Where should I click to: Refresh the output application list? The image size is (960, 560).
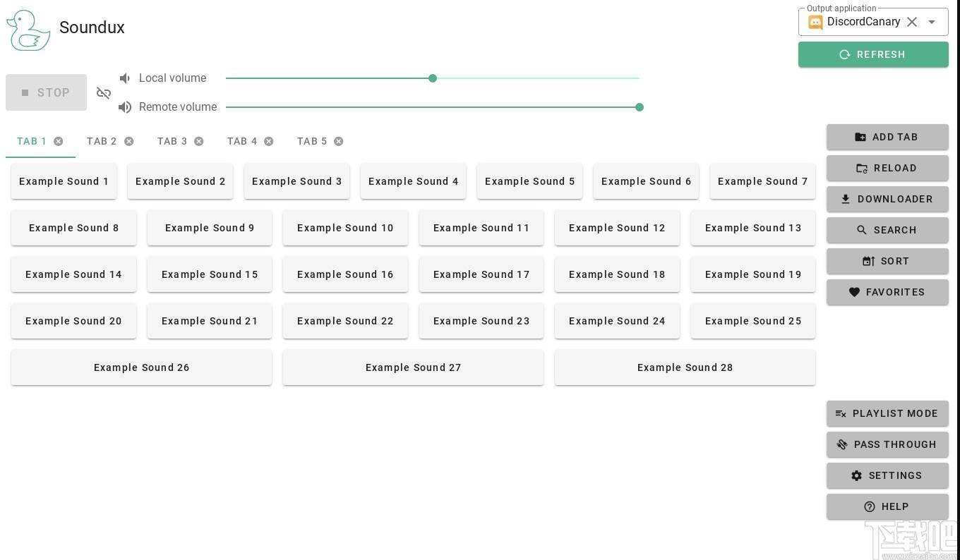tap(873, 54)
